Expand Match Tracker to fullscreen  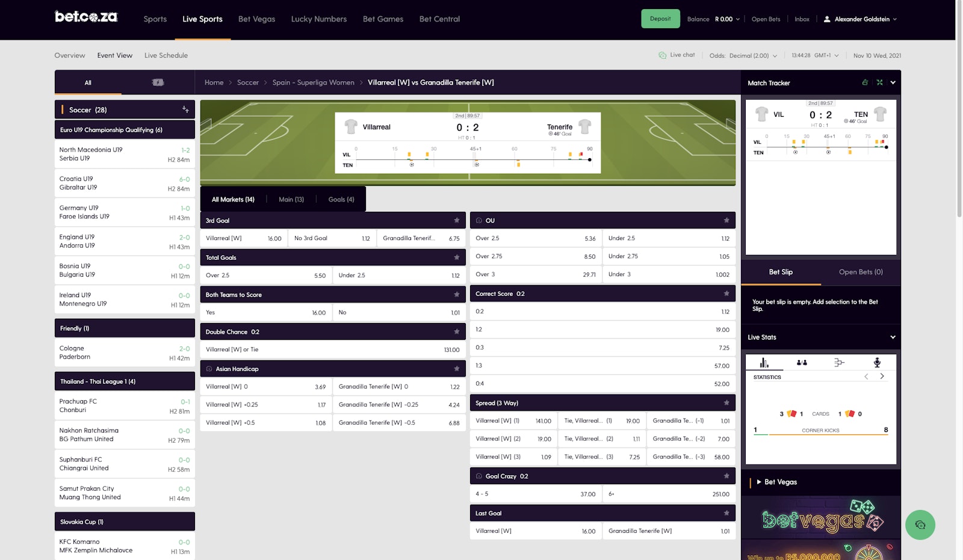click(x=879, y=82)
